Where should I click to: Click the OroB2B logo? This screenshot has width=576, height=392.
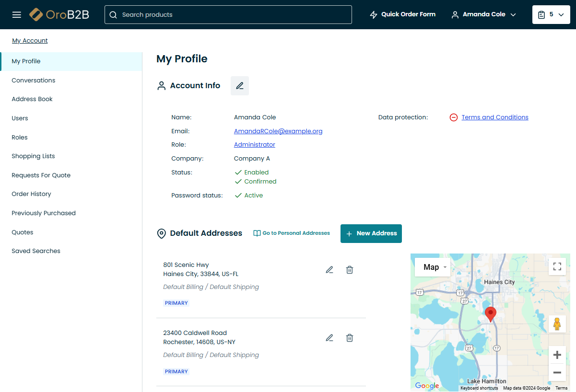click(x=59, y=14)
